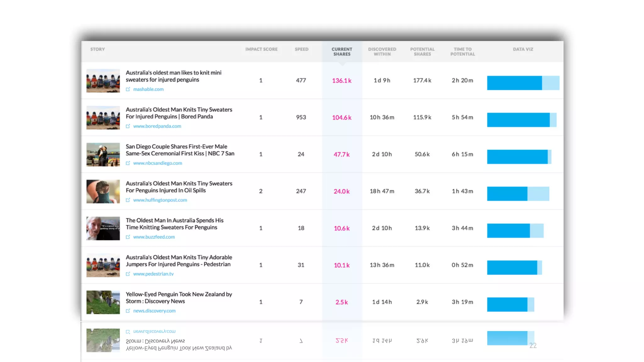
Task: Click thumbnail of old man BuzzFeed story
Action: point(103,228)
